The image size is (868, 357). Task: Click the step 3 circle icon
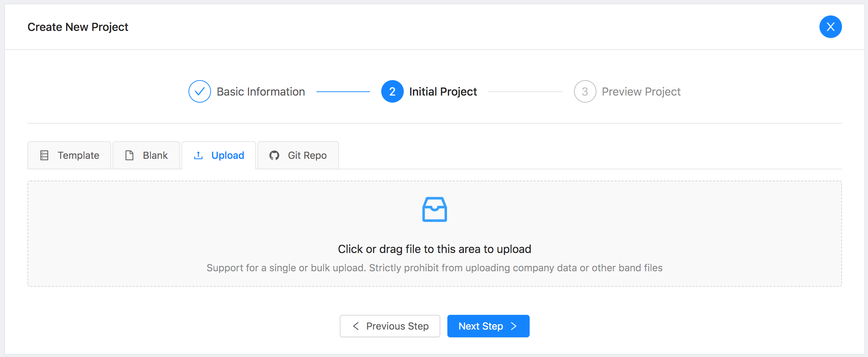coord(585,91)
